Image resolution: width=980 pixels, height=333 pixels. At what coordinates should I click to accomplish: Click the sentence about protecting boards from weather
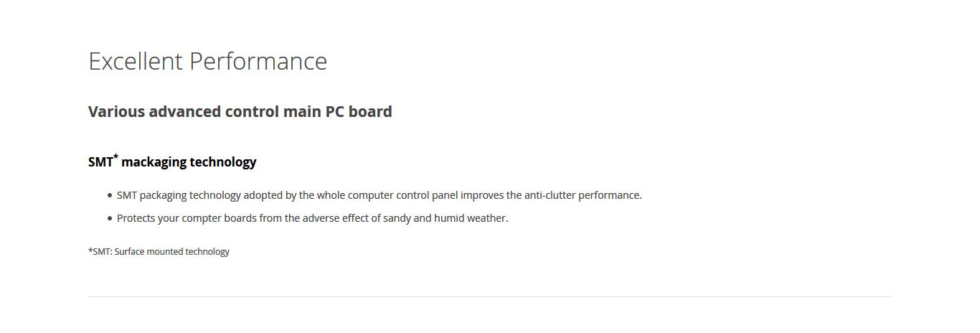click(x=312, y=218)
